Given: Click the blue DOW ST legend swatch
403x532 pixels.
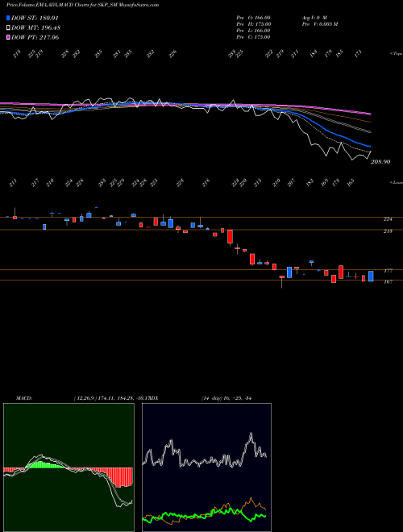Looking at the screenshot, I should pos(9,18).
